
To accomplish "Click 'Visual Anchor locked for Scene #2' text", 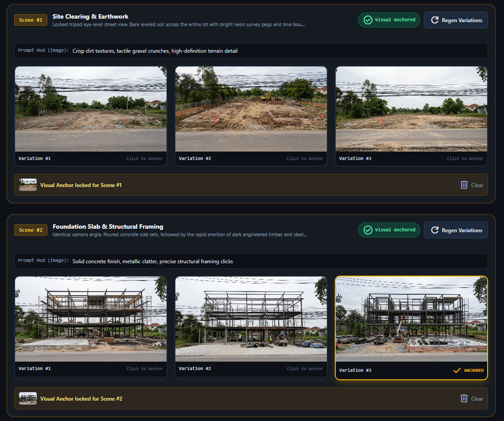I will pyautogui.click(x=81, y=398).
